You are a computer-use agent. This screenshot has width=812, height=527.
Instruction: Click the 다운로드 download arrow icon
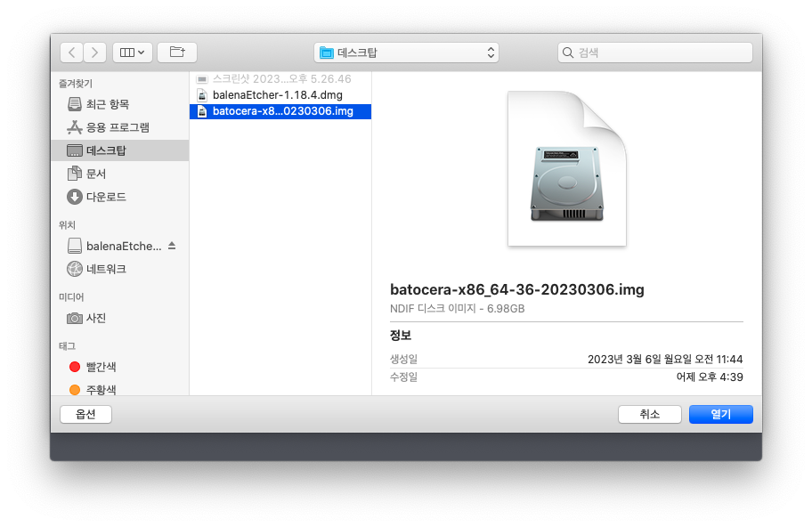tap(75, 197)
